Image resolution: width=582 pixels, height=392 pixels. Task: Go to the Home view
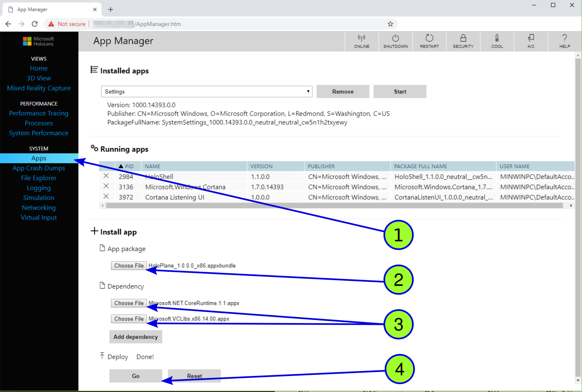39,69
